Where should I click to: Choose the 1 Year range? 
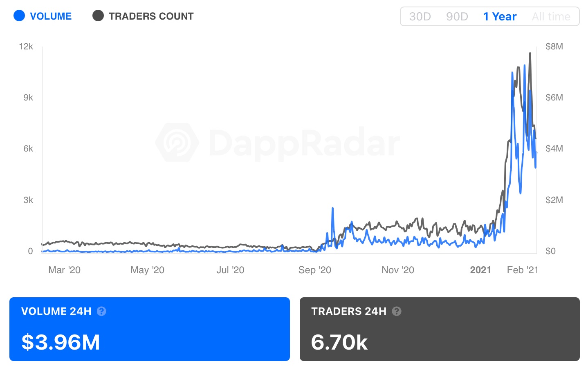tap(500, 17)
